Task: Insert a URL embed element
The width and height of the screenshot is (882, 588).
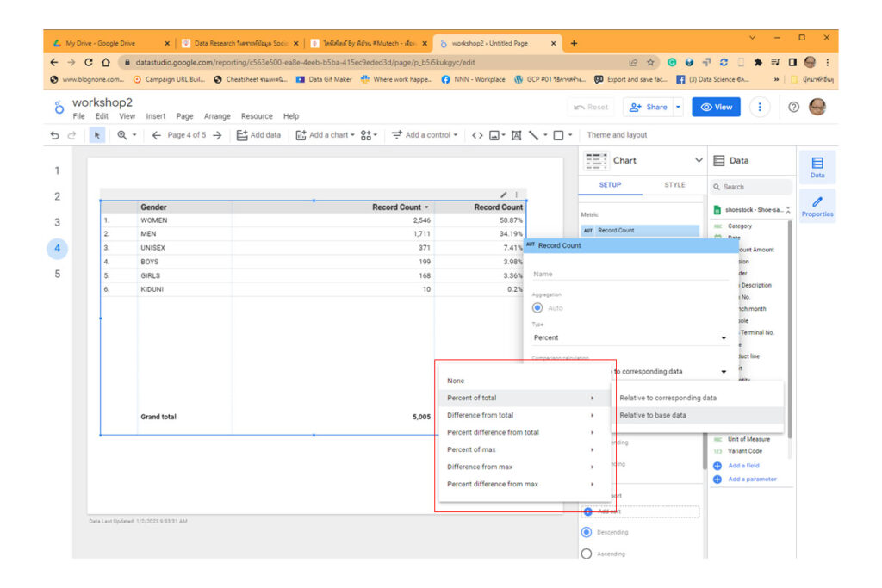Action: pyautogui.click(x=477, y=135)
